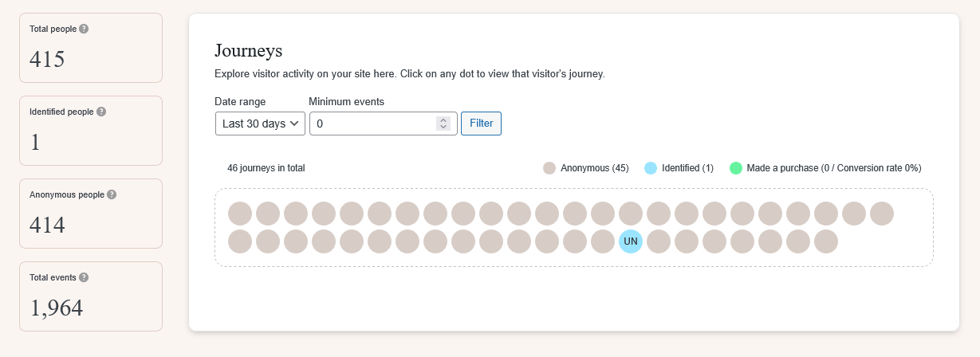This screenshot has height=357, width=980.
Task: Click the Anonymous (45) legend swatch
Action: (549, 168)
